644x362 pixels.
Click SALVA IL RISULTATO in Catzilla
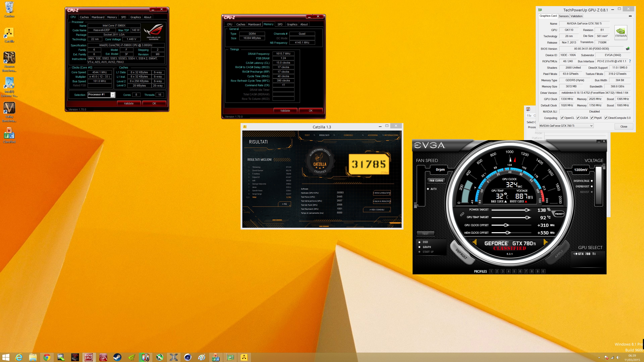point(382,201)
